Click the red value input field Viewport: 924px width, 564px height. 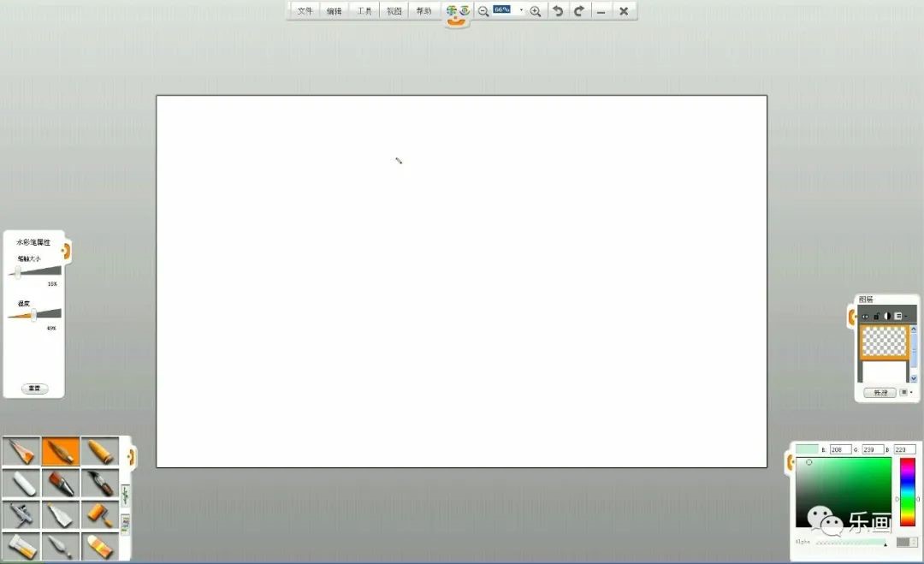click(840, 449)
